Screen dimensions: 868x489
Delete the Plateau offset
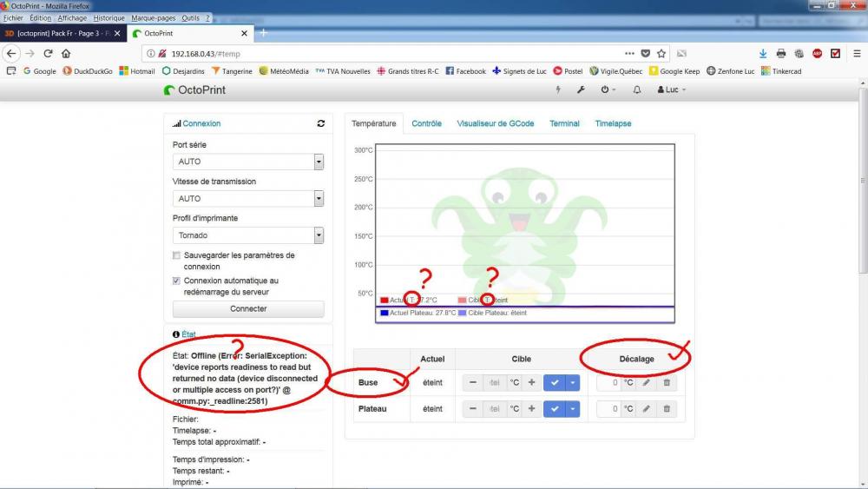667,409
